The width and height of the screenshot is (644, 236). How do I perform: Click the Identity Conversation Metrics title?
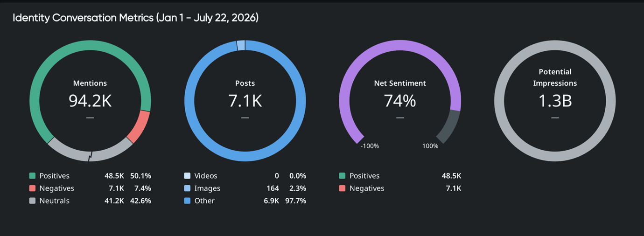135,18
